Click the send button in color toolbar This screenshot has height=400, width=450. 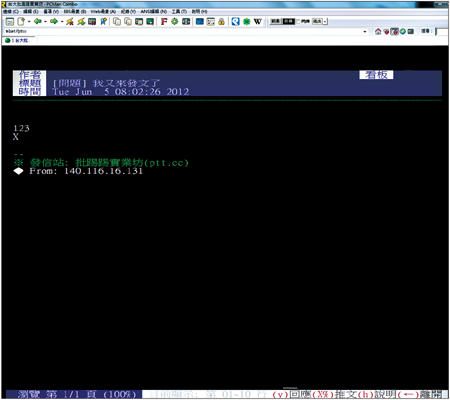coord(317,21)
